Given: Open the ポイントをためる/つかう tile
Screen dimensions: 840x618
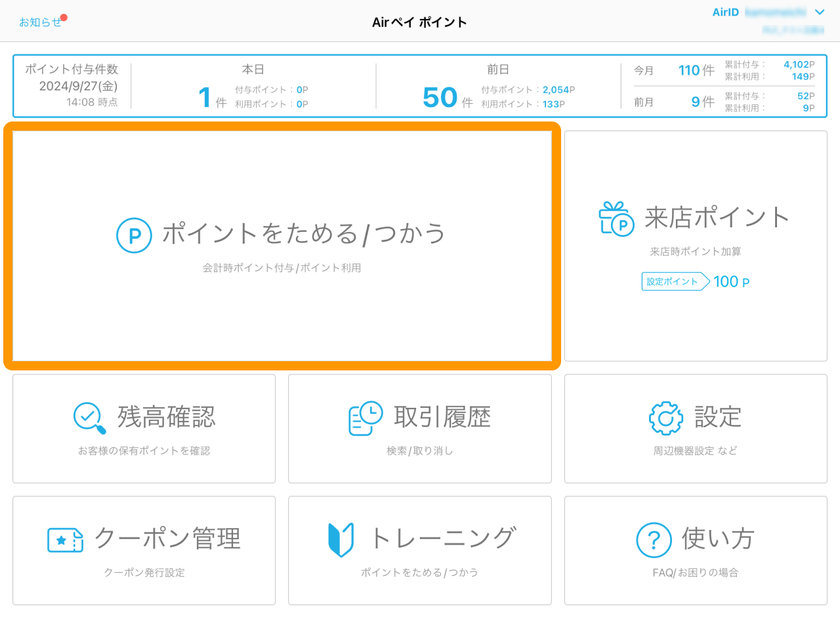Looking at the screenshot, I should 282,246.
